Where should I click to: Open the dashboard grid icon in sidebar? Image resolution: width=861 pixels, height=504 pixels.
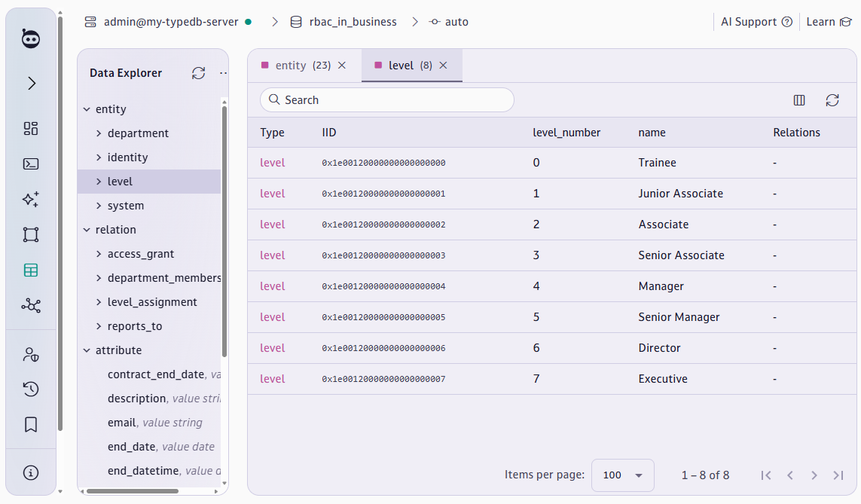tap(31, 129)
